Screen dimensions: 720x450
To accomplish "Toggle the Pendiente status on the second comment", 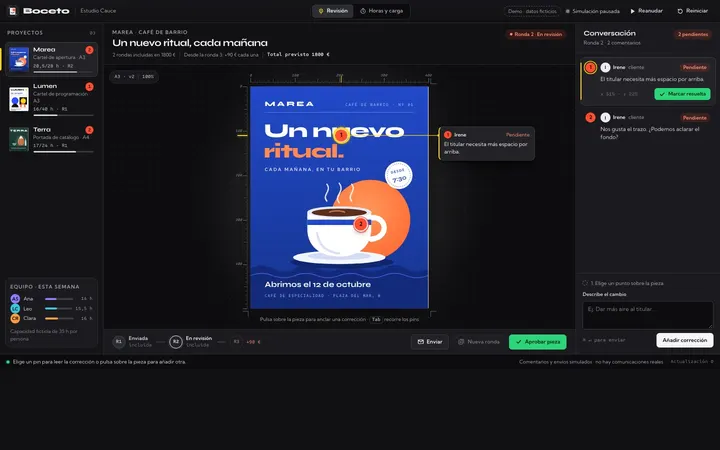I will click(694, 118).
